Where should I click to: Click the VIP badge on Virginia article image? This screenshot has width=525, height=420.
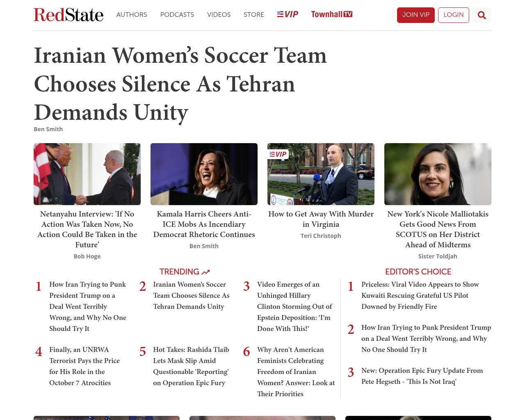tap(278, 154)
